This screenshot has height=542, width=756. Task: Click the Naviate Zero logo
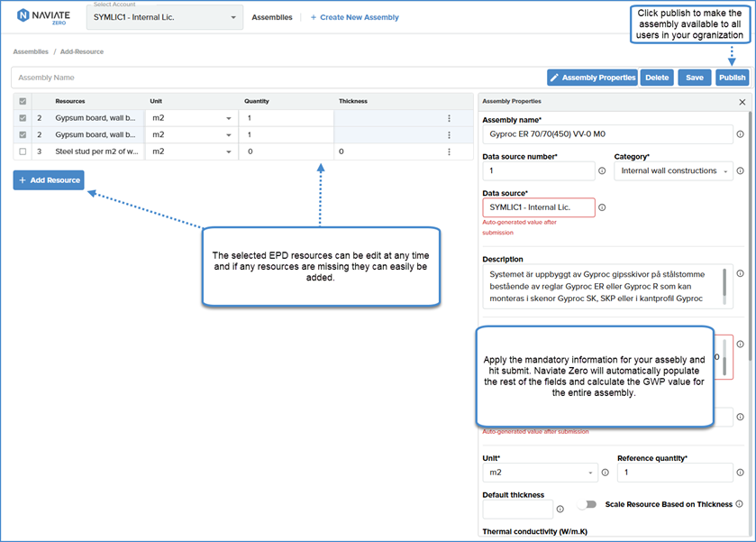tap(41, 17)
